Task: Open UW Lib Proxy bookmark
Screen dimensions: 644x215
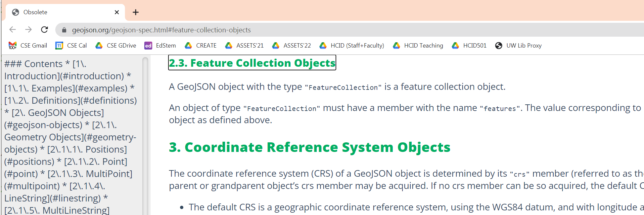Action: 518,46
